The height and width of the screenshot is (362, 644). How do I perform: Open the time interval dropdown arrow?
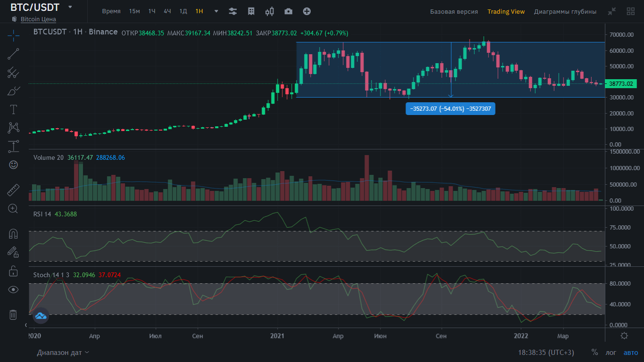[x=216, y=11]
